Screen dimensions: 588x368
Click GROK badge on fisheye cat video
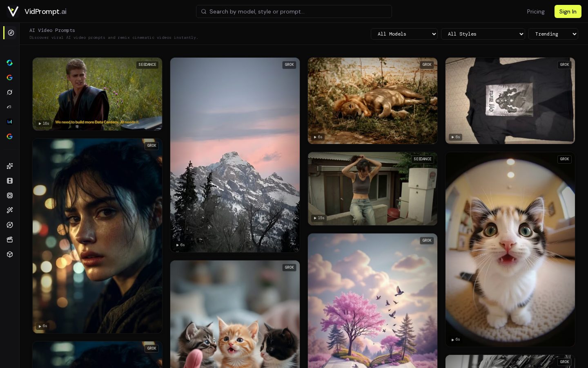(564, 159)
